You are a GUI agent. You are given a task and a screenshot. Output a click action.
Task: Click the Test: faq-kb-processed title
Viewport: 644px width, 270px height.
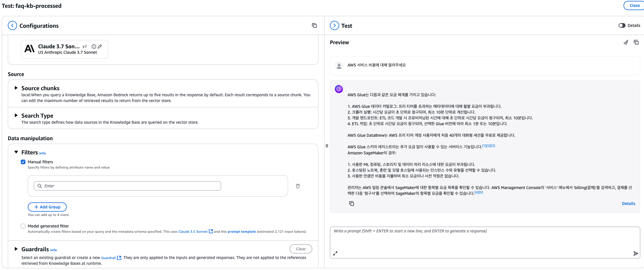[x=31, y=6]
